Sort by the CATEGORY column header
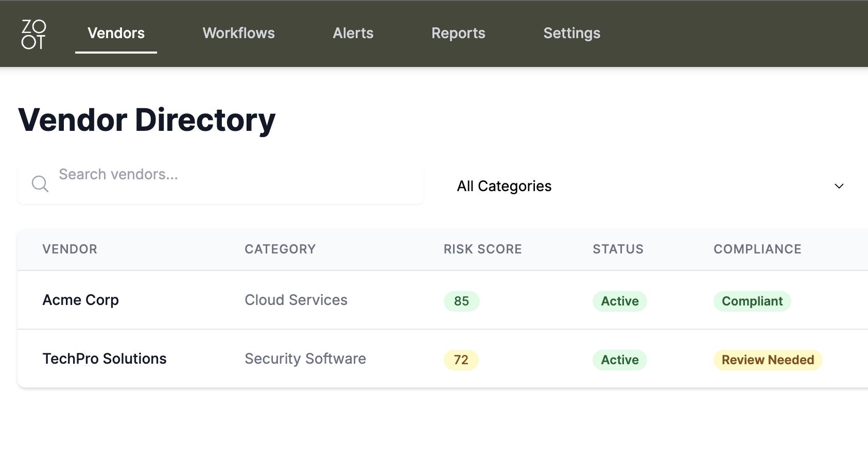Image resolution: width=868 pixels, height=476 pixels. 280,249
